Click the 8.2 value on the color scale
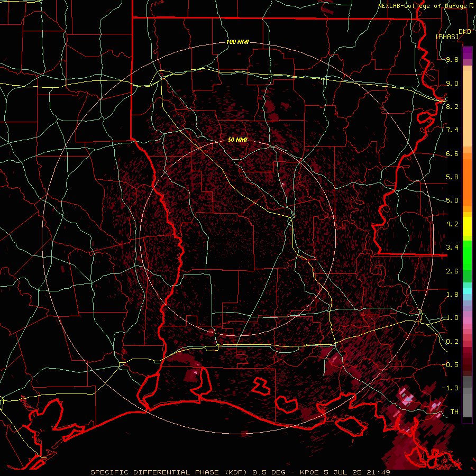476x476 pixels. [452, 106]
